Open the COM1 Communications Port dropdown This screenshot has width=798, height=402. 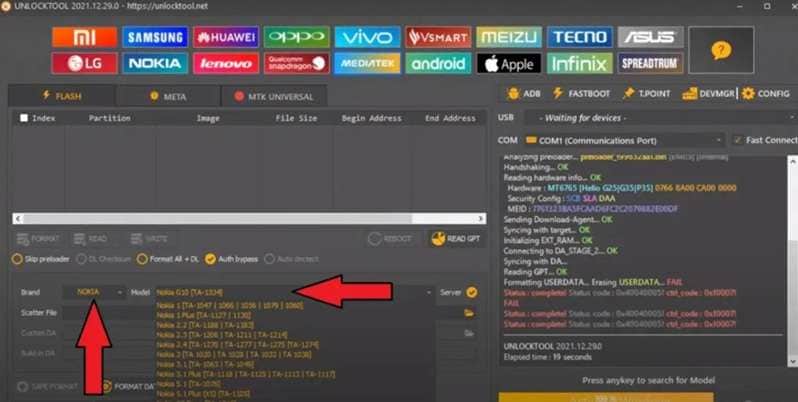click(x=624, y=140)
